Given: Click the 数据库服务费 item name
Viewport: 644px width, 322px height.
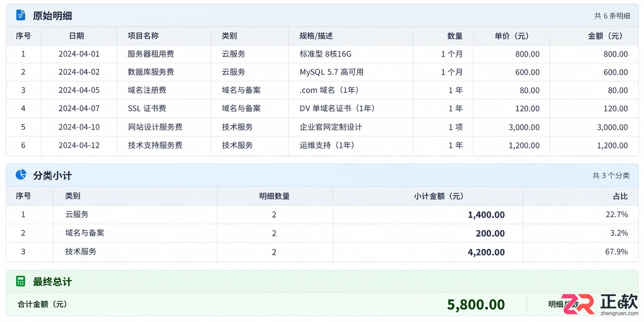Looking at the screenshot, I should pos(151,72).
